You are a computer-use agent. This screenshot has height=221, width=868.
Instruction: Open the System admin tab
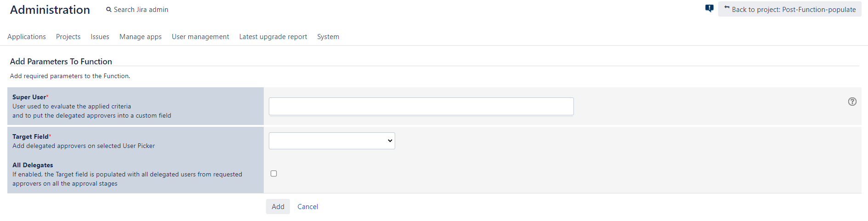328,37
